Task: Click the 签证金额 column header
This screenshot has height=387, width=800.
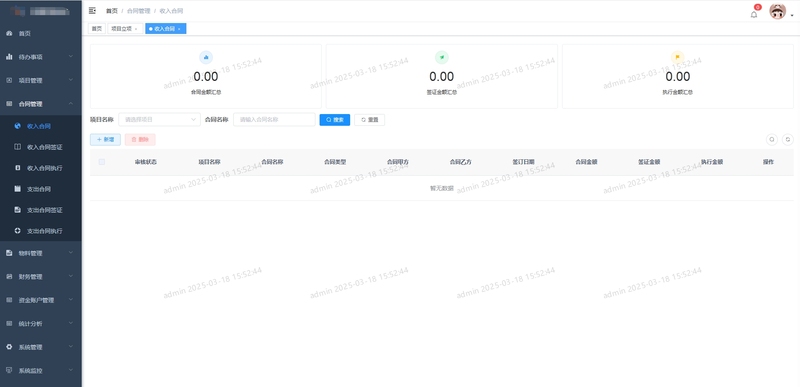Action: click(649, 162)
